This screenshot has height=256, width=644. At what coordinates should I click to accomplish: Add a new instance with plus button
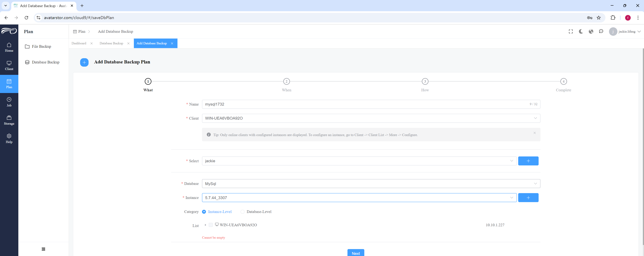(x=528, y=198)
